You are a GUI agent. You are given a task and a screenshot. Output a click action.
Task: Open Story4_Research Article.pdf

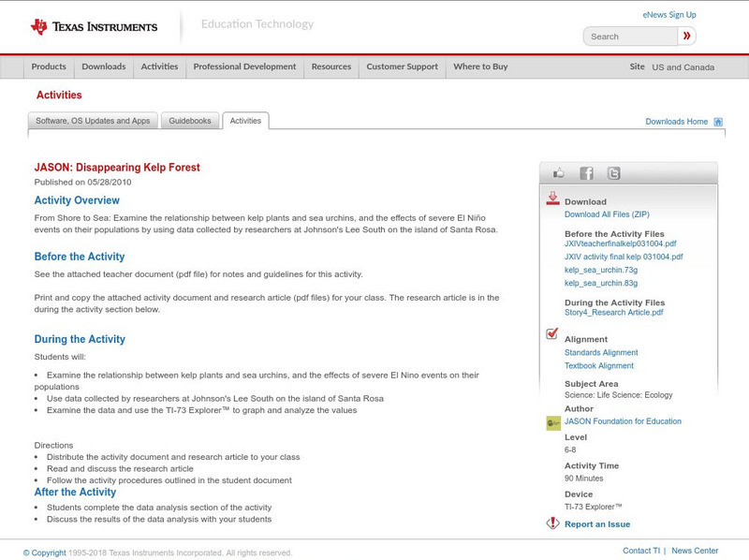(x=614, y=313)
